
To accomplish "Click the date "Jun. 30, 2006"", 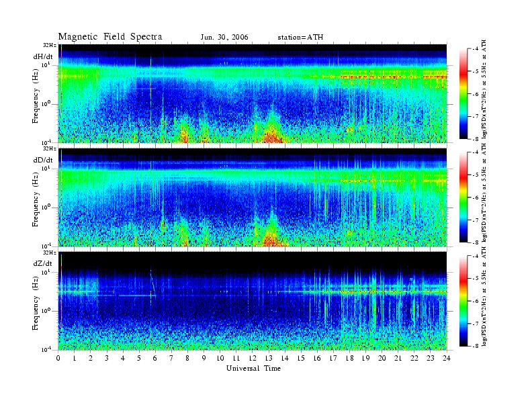I will [x=224, y=38].
